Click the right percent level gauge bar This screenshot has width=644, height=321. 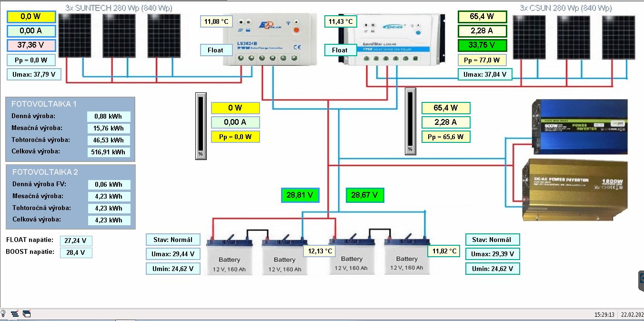(x=410, y=121)
